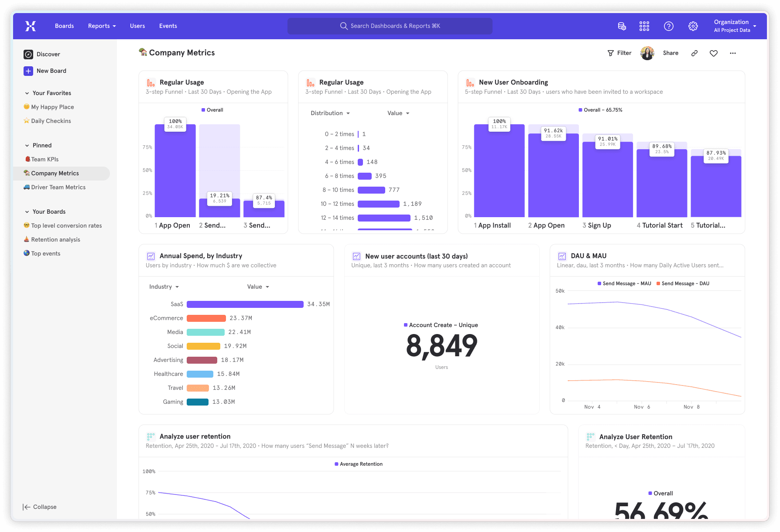
Task: Toggle the Send Message - DAU legend
Action: coord(683,283)
